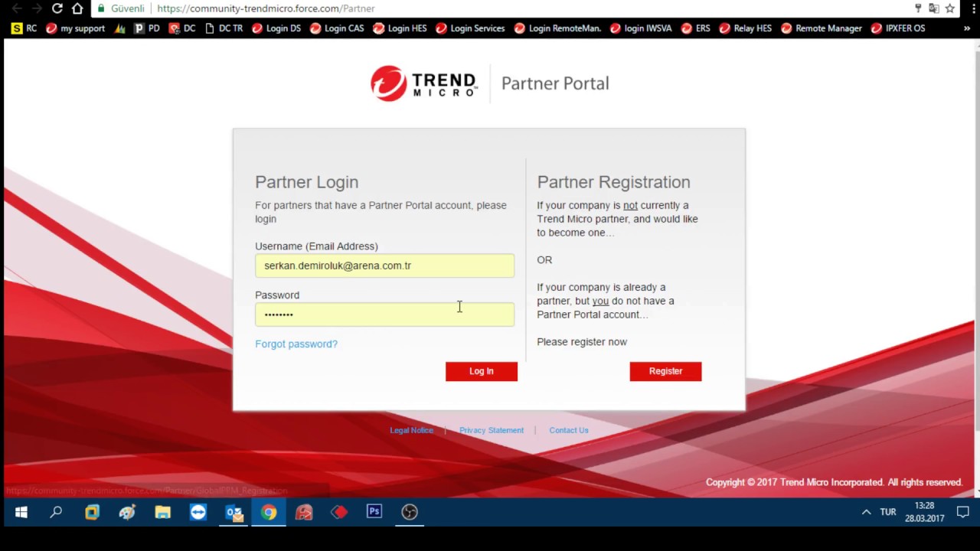Open the Legal Notice link

tap(411, 430)
